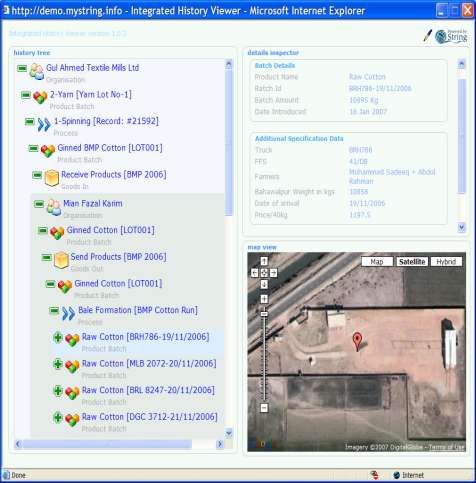Pan the map left with arrow button
The width and height of the screenshot is (476, 483).
255,273
